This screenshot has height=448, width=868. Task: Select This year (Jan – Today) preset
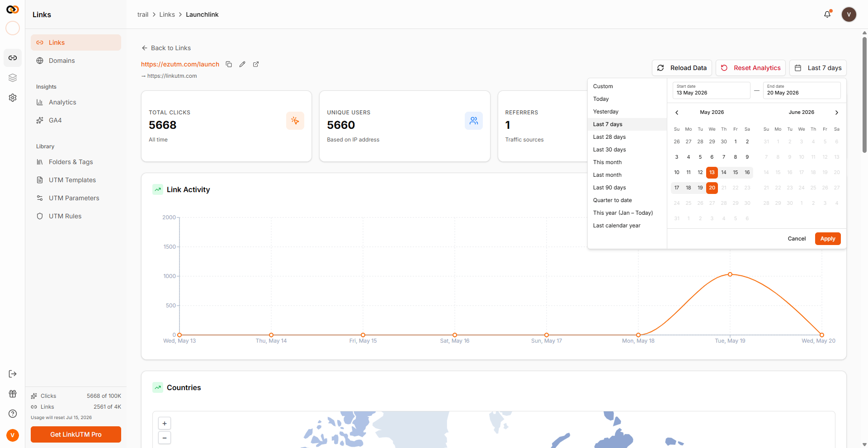tap(627, 213)
